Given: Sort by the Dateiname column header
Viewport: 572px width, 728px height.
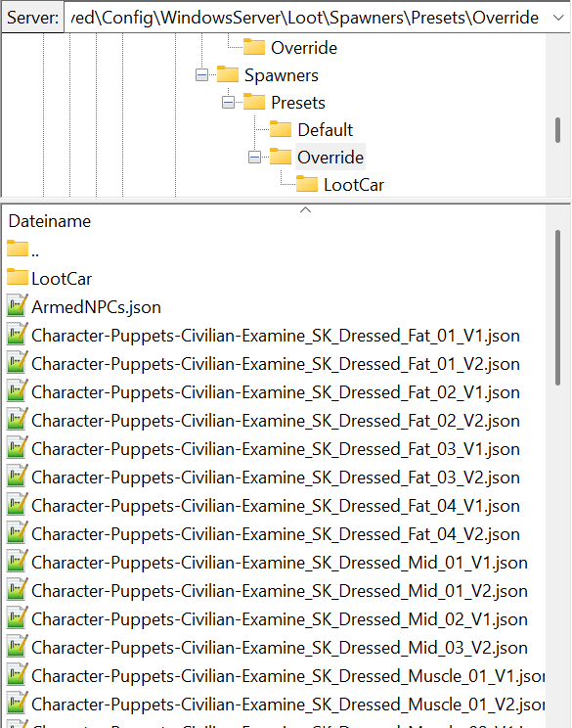Looking at the screenshot, I should tap(50, 221).
